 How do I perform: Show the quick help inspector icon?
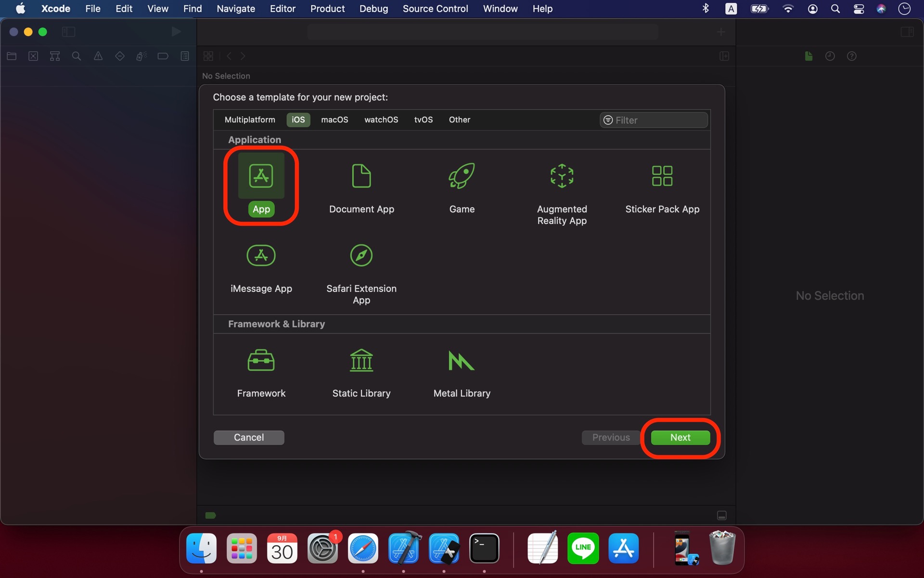tap(852, 56)
